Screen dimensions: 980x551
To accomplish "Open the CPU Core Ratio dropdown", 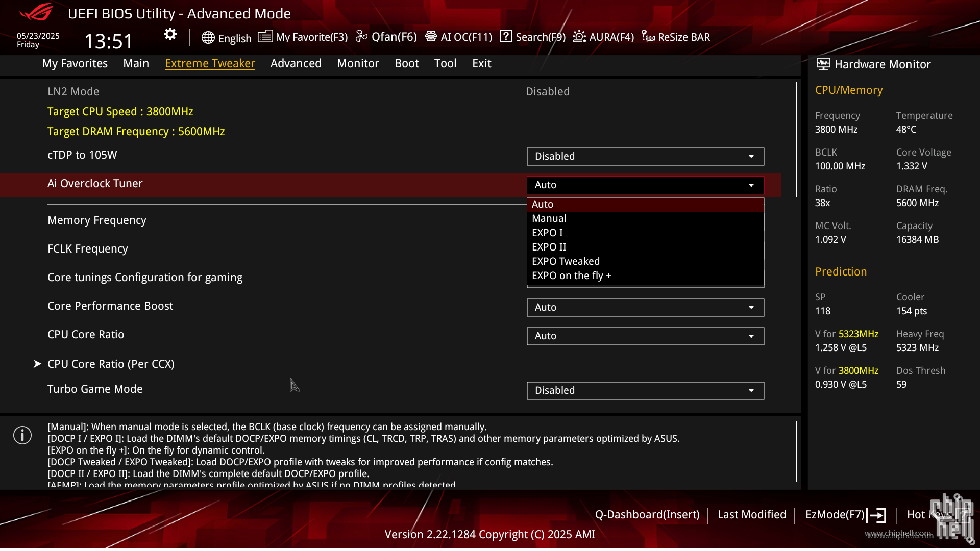I will pyautogui.click(x=645, y=336).
